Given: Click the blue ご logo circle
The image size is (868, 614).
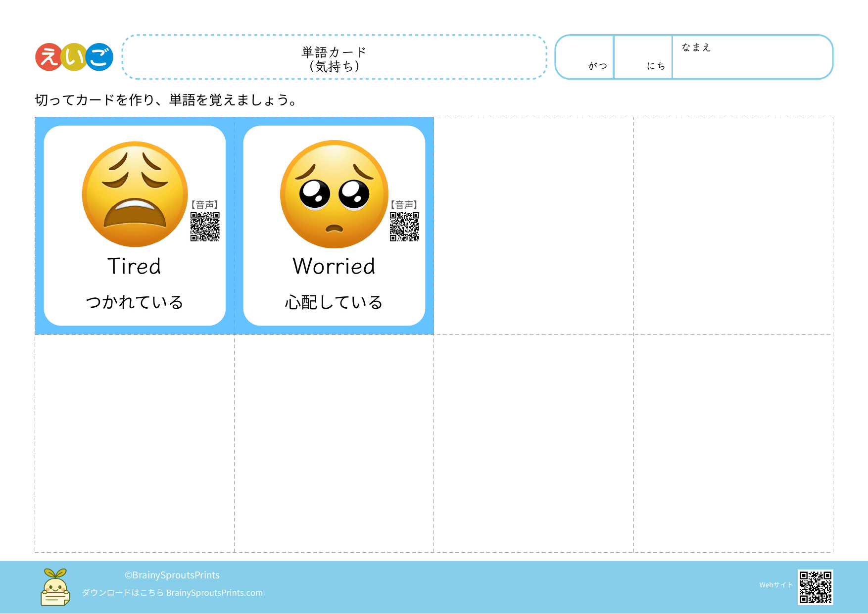Looking at the screenshot, I should click(x=99, y=57).
